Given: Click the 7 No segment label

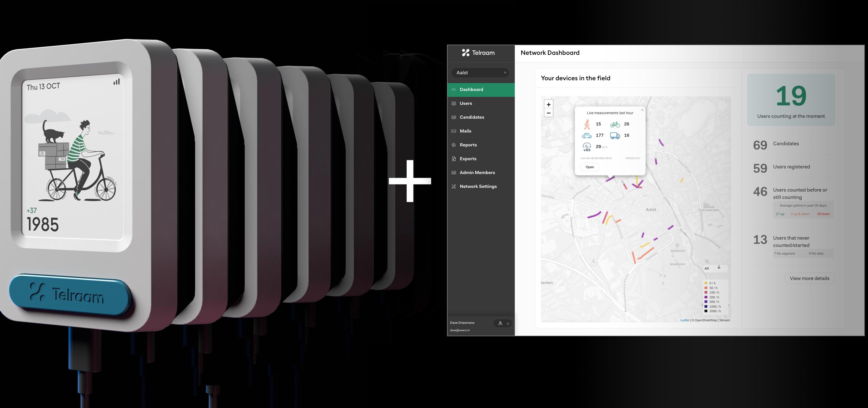Looking at the screenshot, I should (x=784, y=253).
